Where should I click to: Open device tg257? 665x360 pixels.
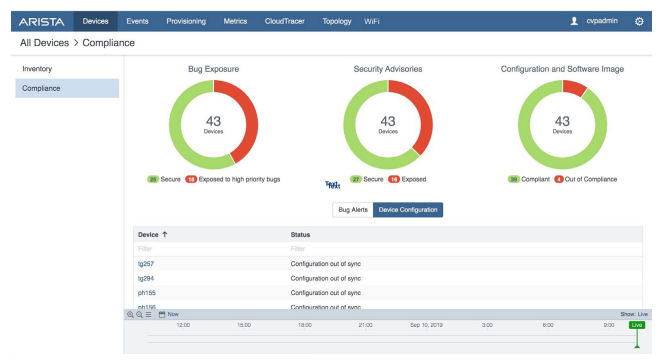(146, 264)
